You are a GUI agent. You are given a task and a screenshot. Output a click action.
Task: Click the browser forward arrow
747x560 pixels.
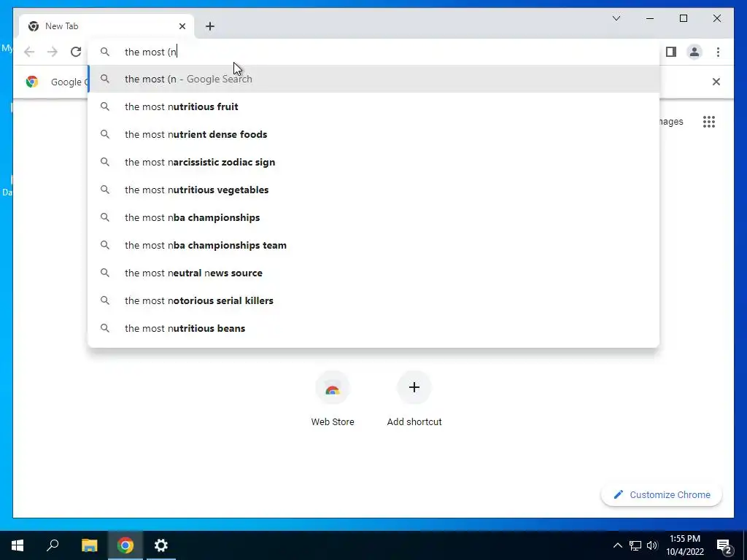click(53, 52)
